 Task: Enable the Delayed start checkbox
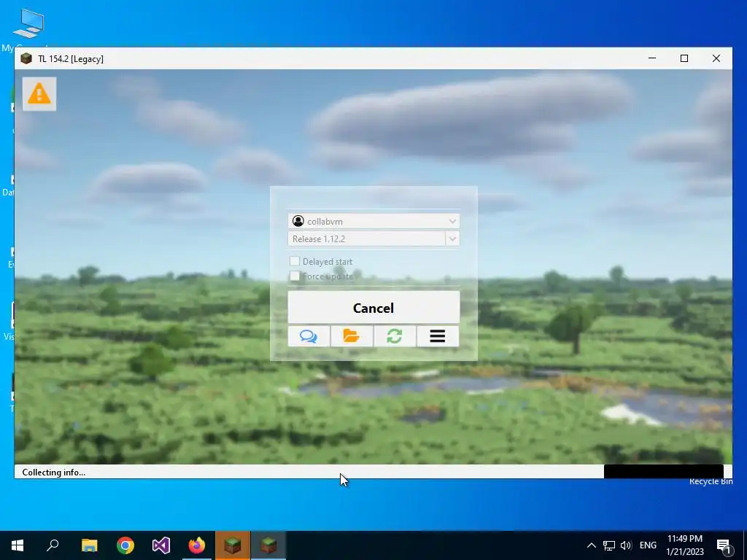pyautogui.click(x=295, y=261)
